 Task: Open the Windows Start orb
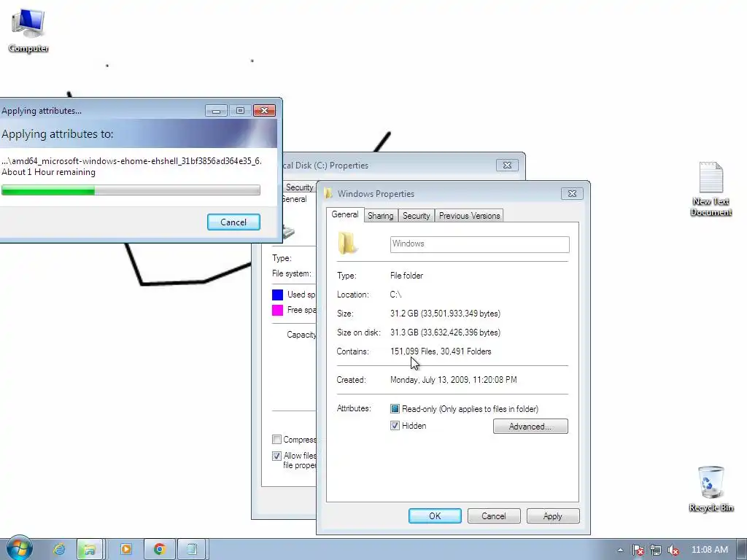20,548
